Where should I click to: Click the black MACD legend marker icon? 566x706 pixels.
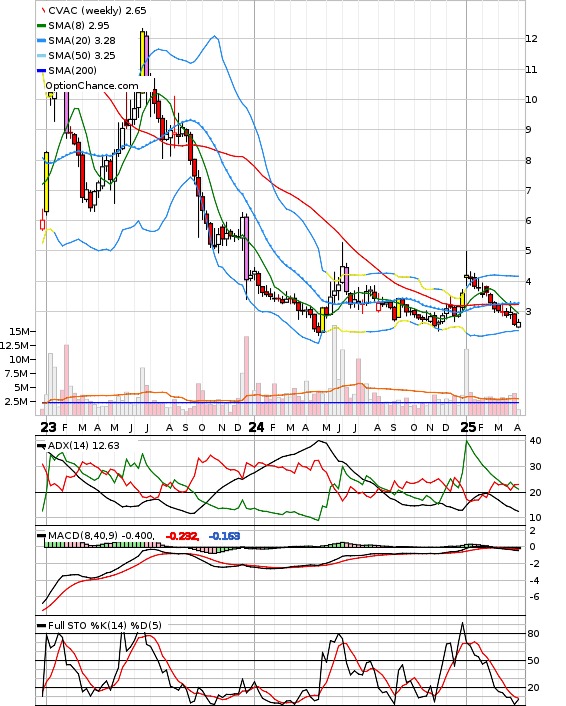[41, 536]
